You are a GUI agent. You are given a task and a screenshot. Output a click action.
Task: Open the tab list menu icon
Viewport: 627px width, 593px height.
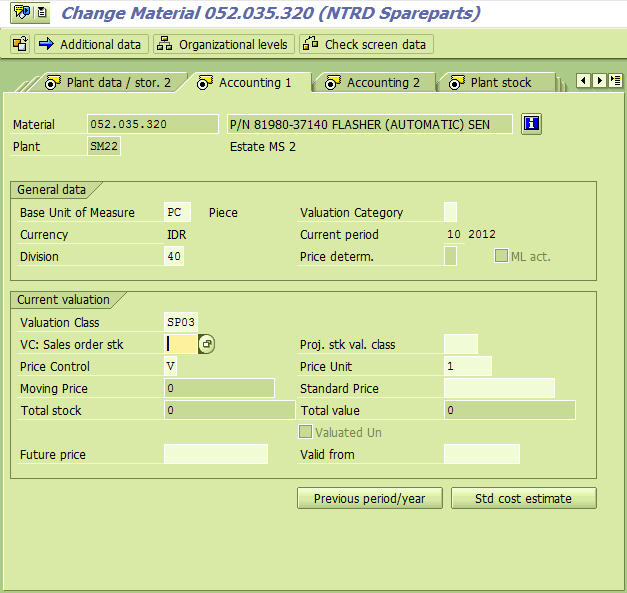pos(616,81)
